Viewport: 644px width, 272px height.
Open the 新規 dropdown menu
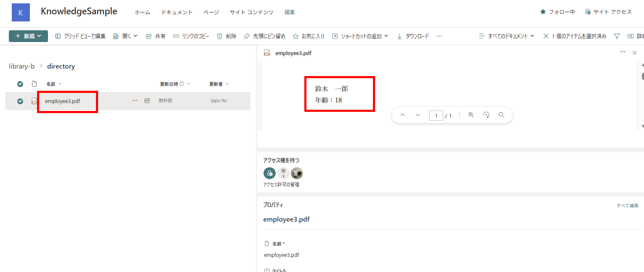[x=28, y=36]
